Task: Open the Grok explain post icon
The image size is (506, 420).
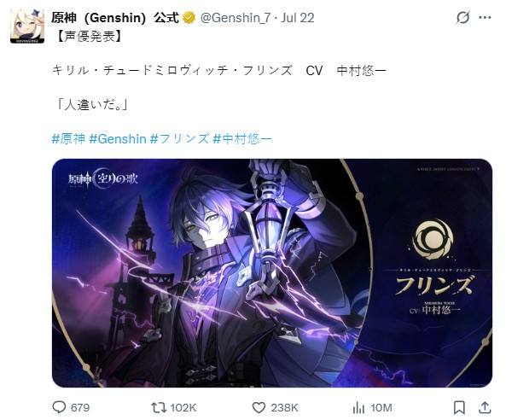Action: tap(462, 17)
